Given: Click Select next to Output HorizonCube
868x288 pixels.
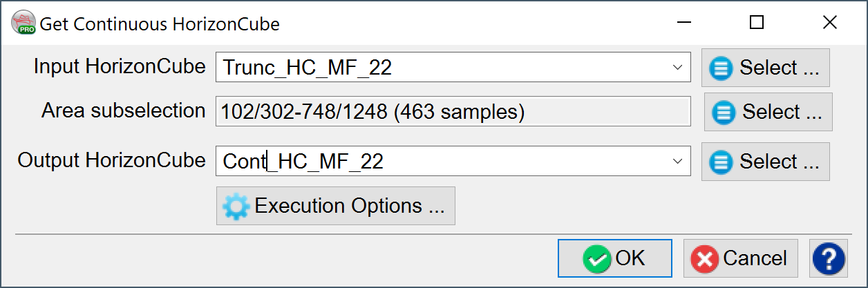Looking at the screenshot, I should (x=766, y=162).
